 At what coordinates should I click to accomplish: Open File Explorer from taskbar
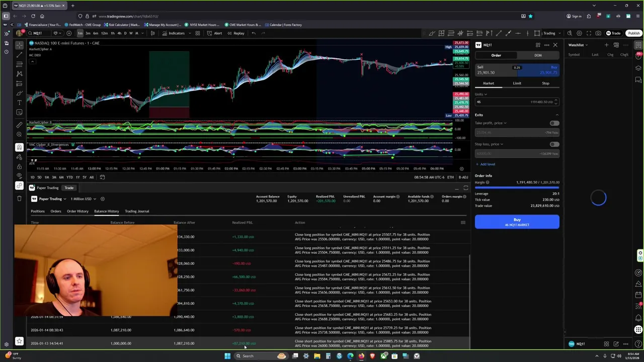[317, 356]
